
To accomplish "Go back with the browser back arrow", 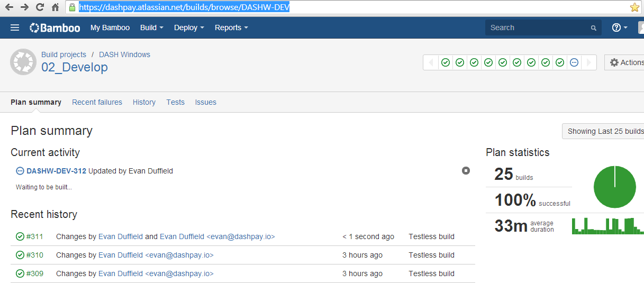I will tap(9, 7).
